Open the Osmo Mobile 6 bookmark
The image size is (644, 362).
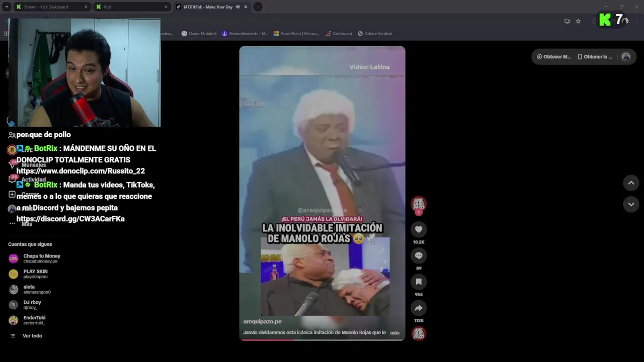pos(199,34)
